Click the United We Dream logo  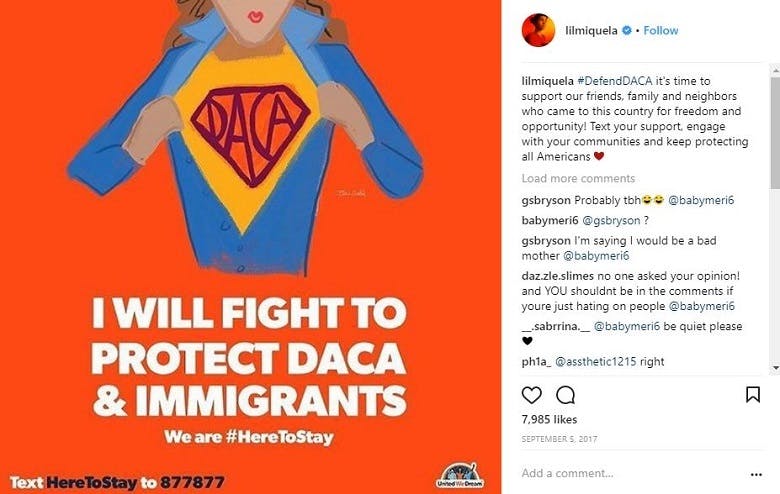click(x=460, y=475)
